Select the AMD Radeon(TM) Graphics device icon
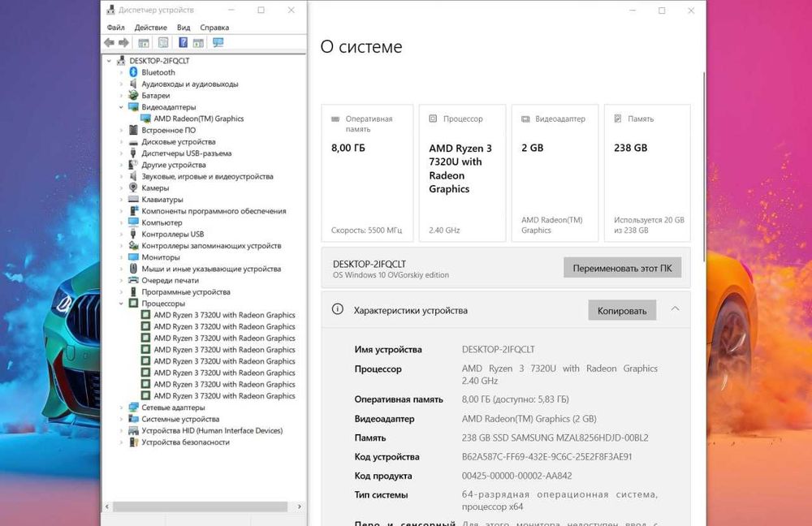 pos(145,119)
